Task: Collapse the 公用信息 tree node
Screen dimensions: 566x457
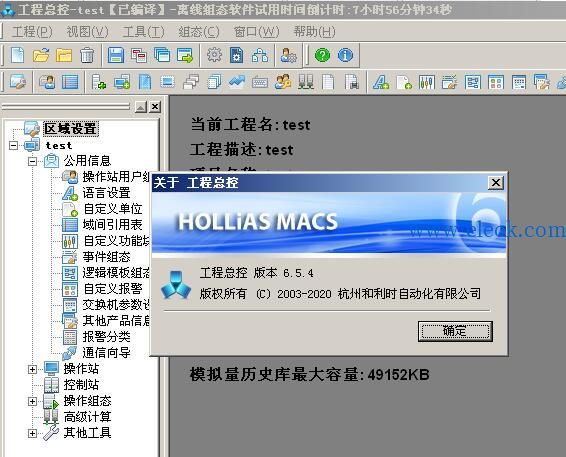Action: point(32,161)
